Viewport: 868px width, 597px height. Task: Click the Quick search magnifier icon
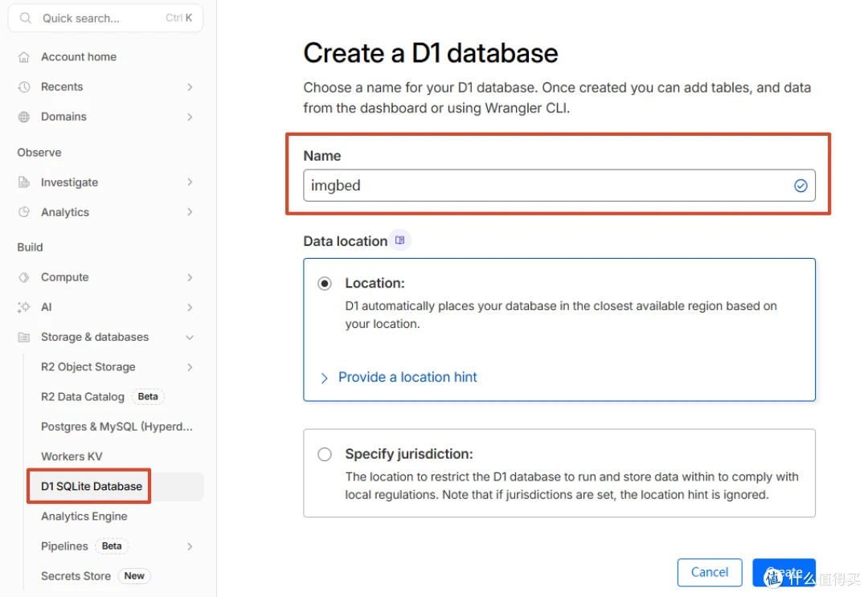click(x=26, y=18)
